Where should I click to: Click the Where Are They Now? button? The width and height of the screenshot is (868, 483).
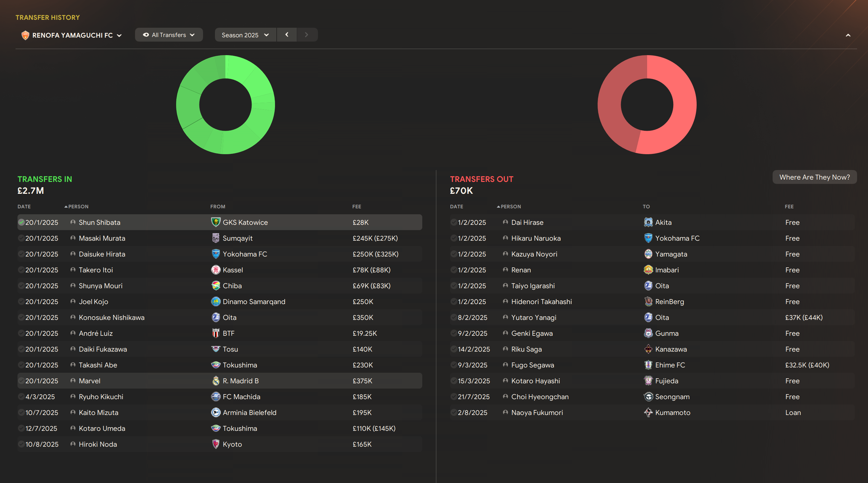pyautogui.click(x=814, y=177)
